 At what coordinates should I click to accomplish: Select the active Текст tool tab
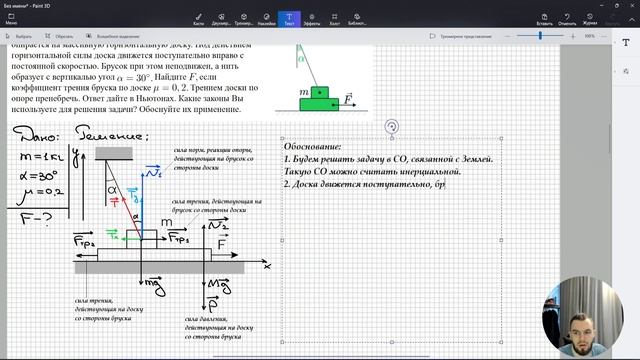pos(289,19)
